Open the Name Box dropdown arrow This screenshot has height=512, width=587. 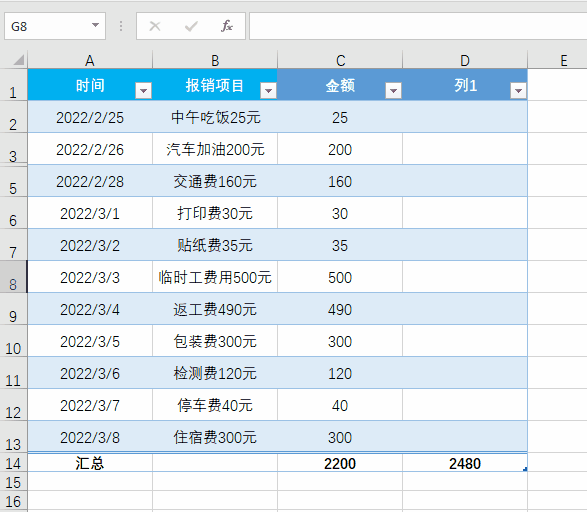[95, 25]
